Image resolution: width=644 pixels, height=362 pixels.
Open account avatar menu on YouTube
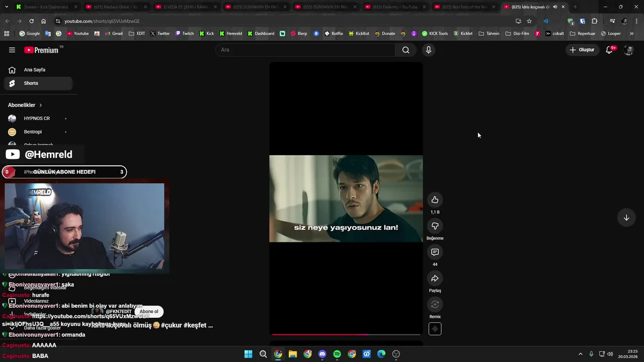628,50
